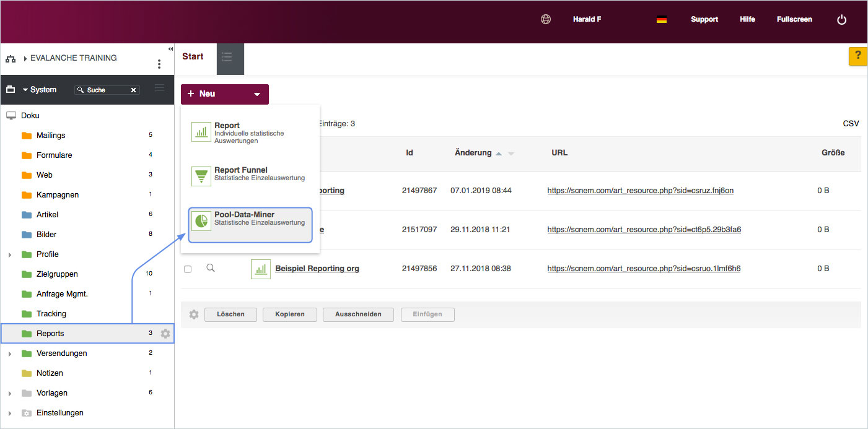Open the list view icon beside Start tab
Image resolution: width=868 pixels, height=429 pixels.
[x=227, y=57]
